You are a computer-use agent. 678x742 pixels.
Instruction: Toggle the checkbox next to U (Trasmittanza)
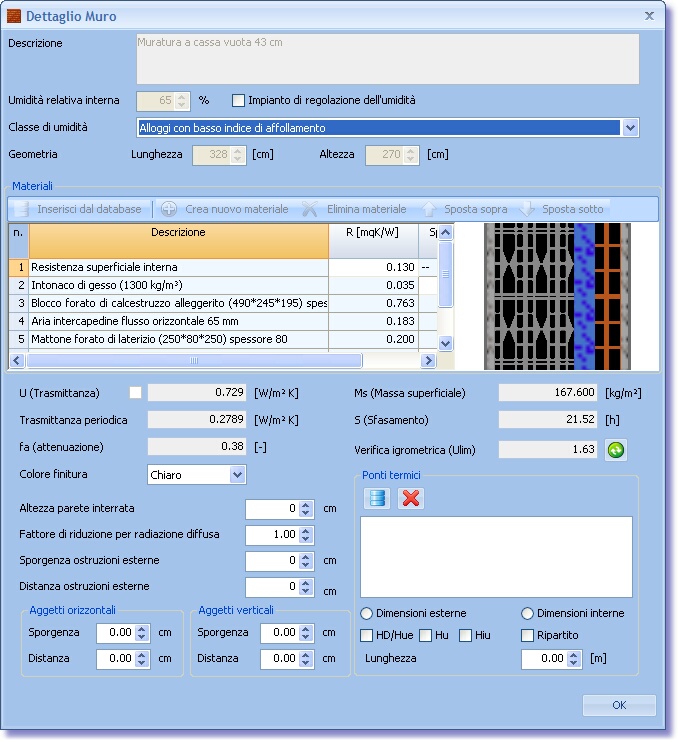[135, 392]
